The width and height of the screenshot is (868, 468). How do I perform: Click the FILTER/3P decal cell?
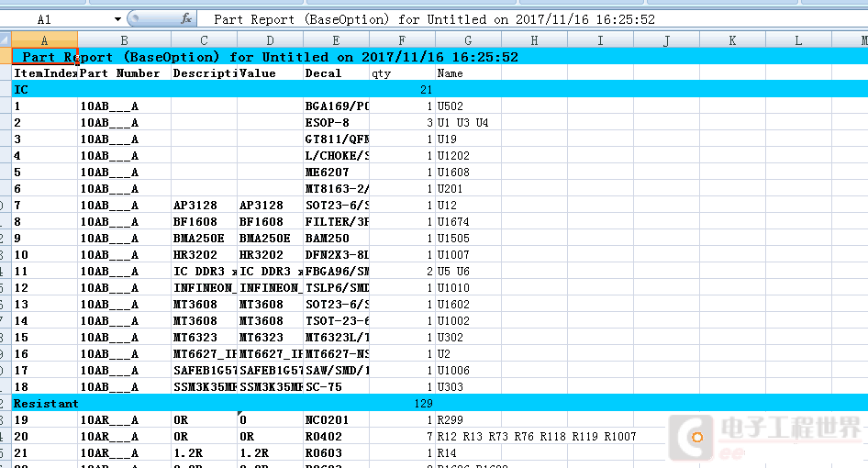[336, 221]
